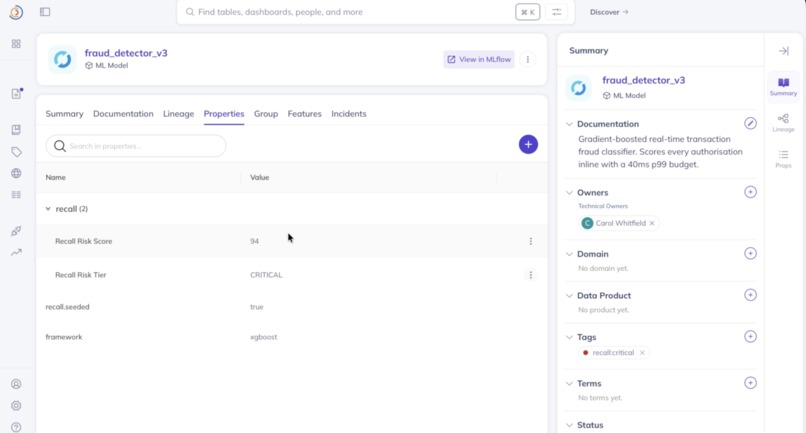This screenshot has height=433, width=806.
Task: Switch to the Documentation tab
Action: 123,114
